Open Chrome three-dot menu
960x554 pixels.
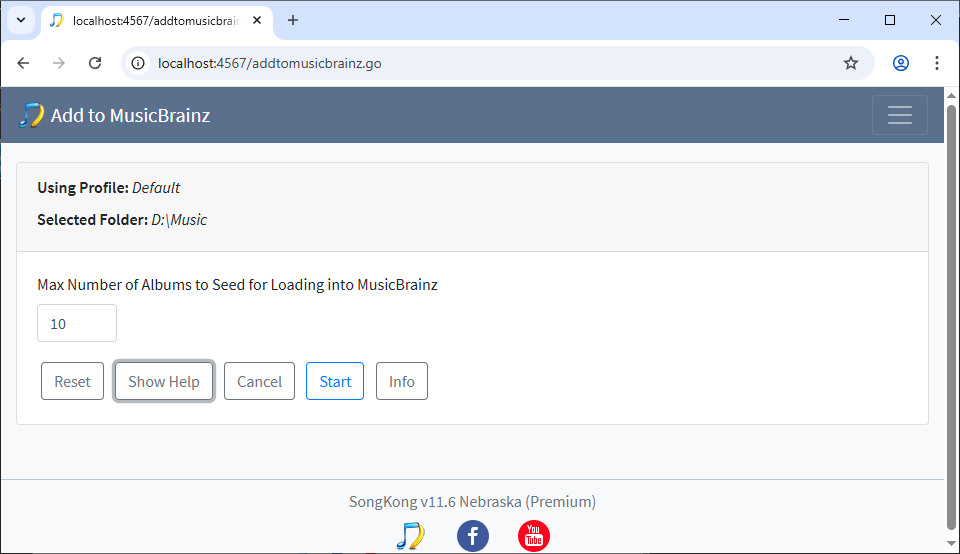(x=937, y=63)
